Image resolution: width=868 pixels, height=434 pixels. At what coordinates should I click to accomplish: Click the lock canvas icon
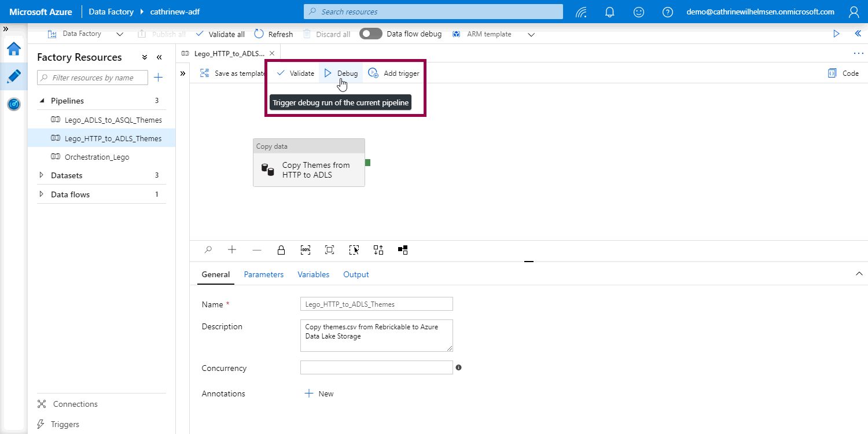(281, 250)
